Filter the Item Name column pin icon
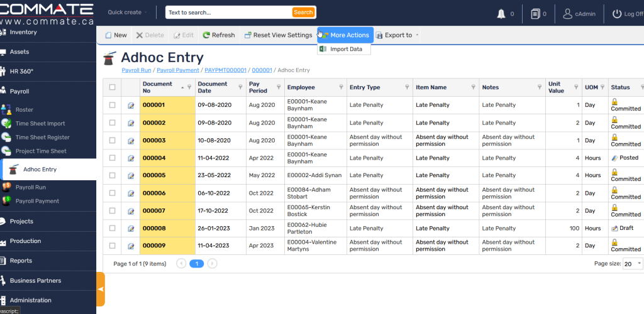This screenshot has width=644, height=314. tap(473, 87)
